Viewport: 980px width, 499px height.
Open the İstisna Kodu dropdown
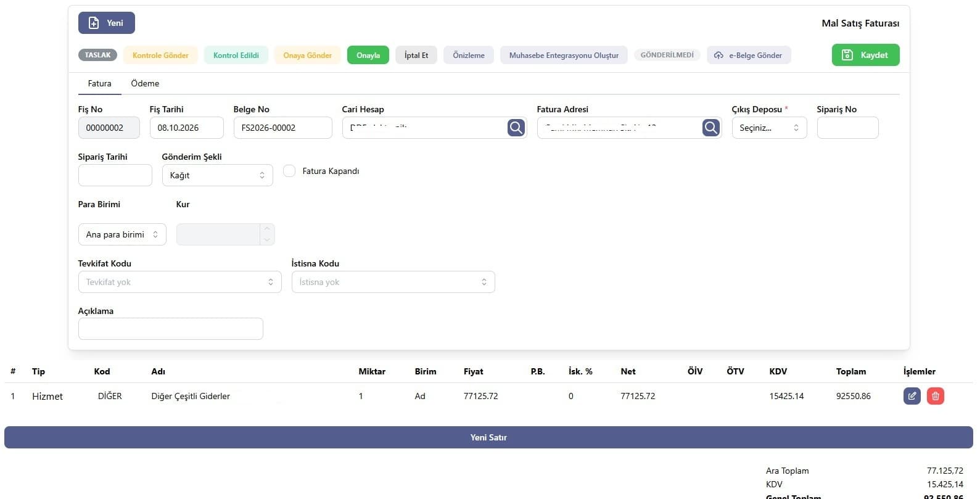click(x=393, y=282)
